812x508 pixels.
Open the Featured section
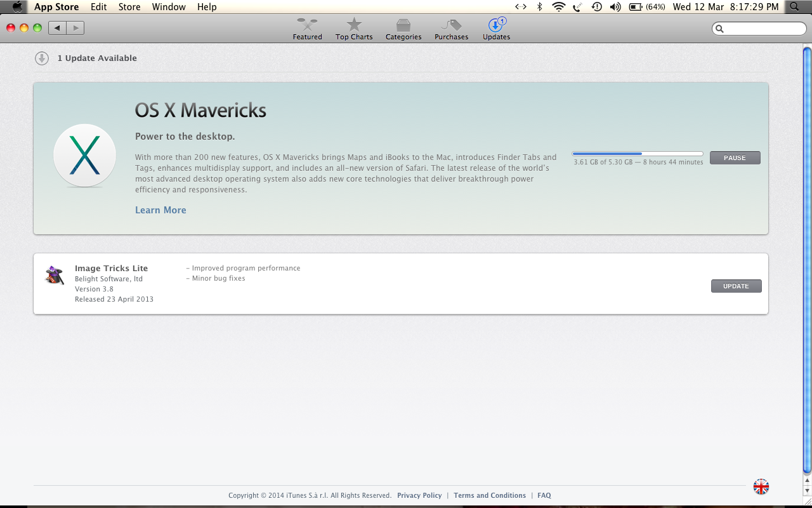pos(307,29)
